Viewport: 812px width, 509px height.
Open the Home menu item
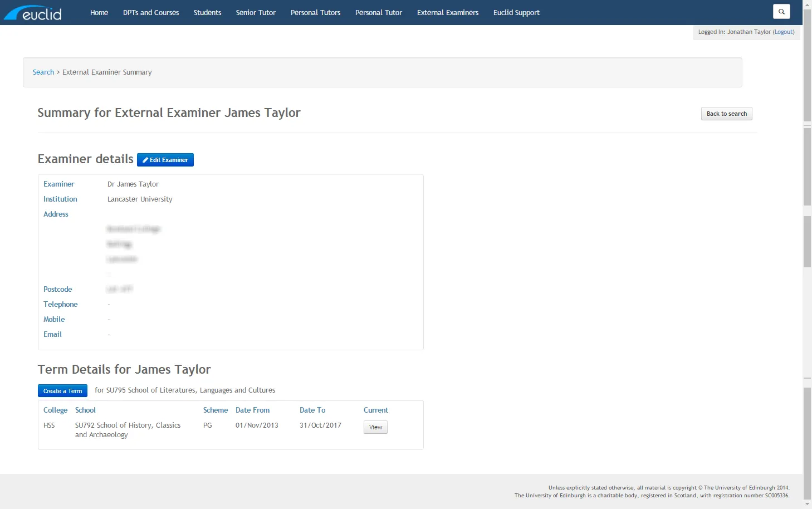click(x=99, y=12)
